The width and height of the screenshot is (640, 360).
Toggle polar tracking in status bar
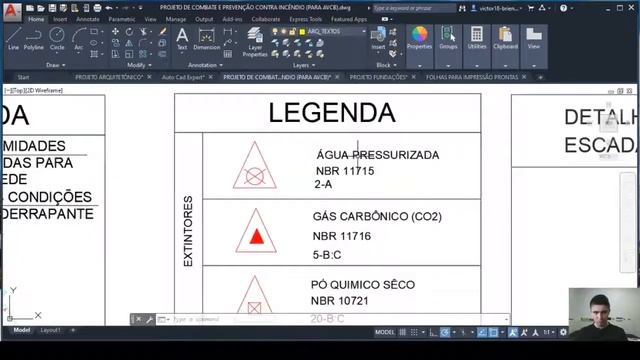point(445,332)
